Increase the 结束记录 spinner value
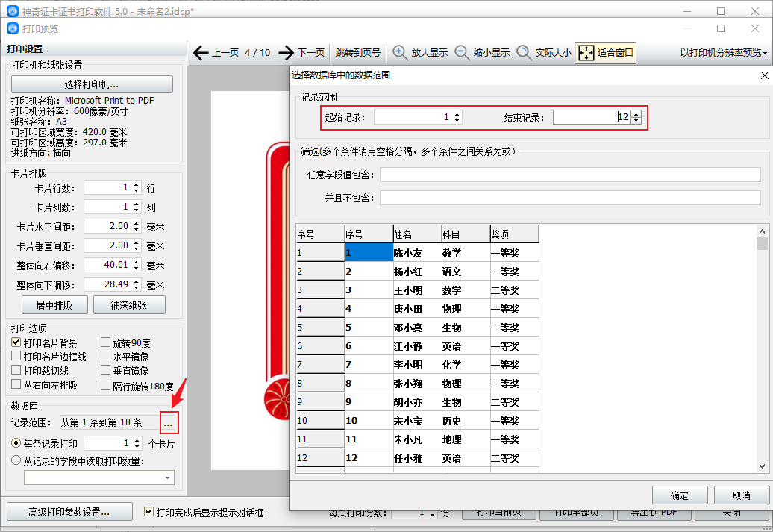The image size is (773, 532). click(x=636, y=114)
